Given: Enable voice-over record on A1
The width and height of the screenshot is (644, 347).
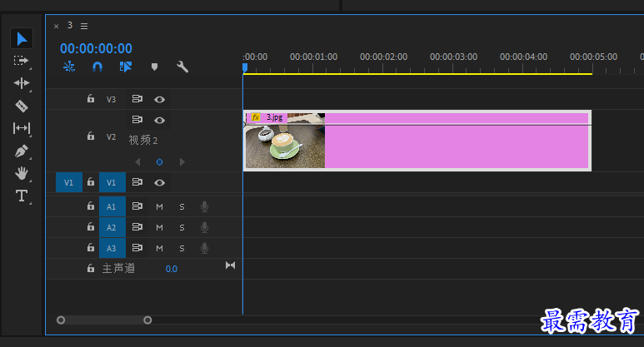Looking at the screenshot, I should pos(204,206).
